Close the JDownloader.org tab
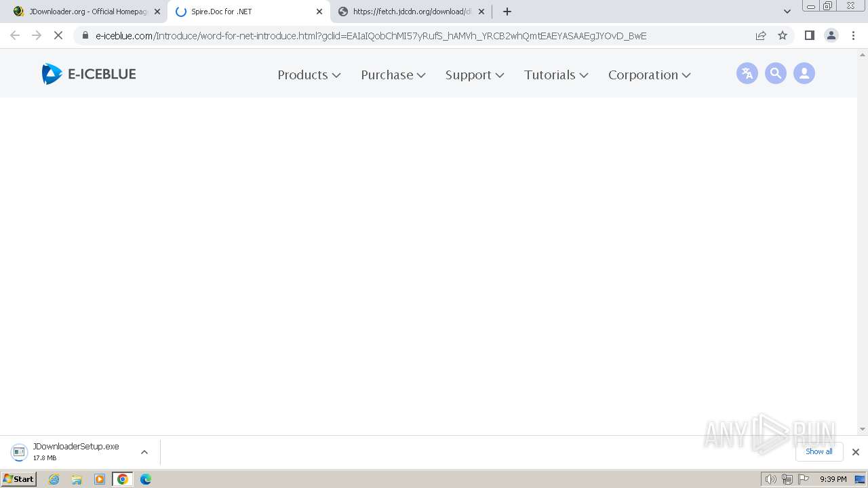 tap(157, 12)
